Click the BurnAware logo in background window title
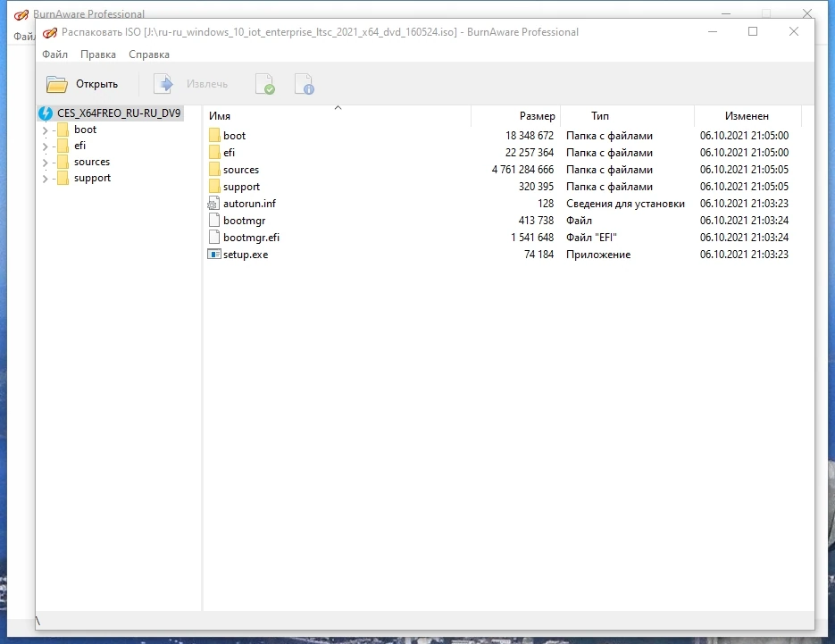Image resolution: width=835 pixels, height=644 pixels. [x=21, y=14]
